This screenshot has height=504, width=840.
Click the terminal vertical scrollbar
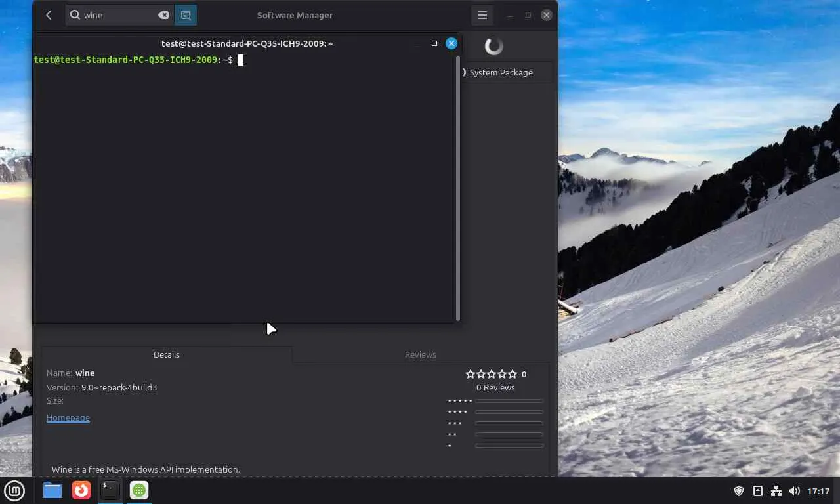coord(458,188)
